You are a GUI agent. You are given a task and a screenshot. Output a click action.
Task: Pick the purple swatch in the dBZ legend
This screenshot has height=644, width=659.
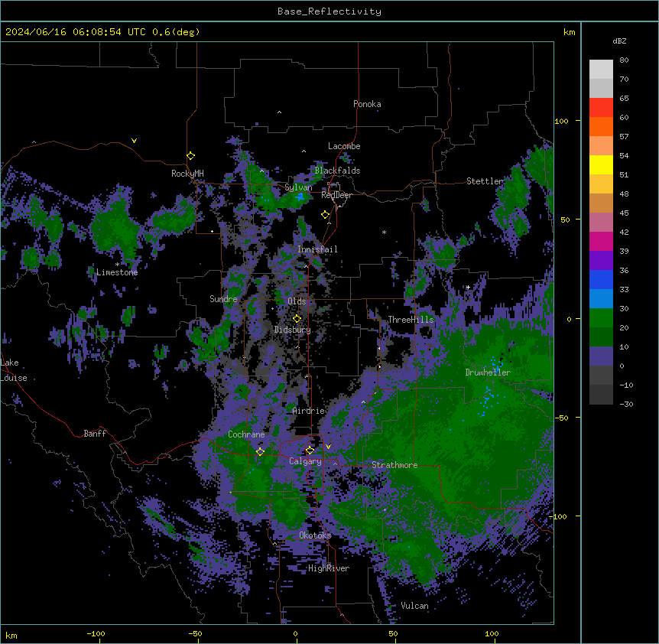[x=601, y=260]
